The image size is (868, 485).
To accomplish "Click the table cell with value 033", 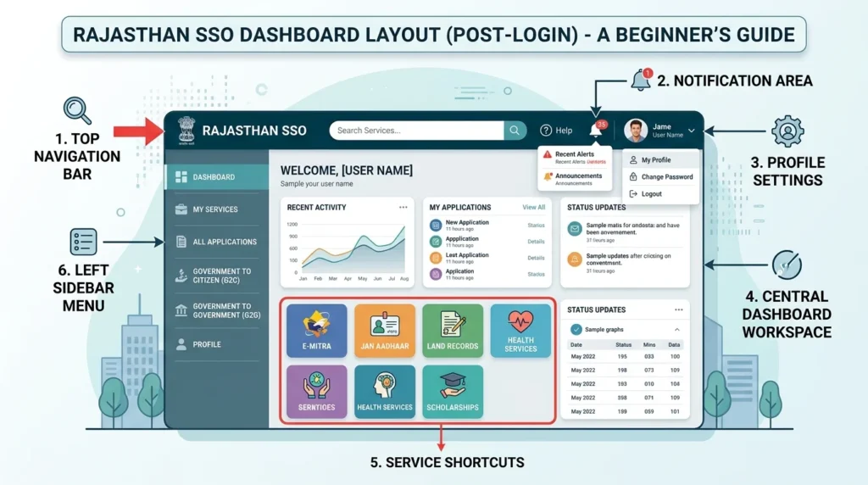I will tap(648, 357).
